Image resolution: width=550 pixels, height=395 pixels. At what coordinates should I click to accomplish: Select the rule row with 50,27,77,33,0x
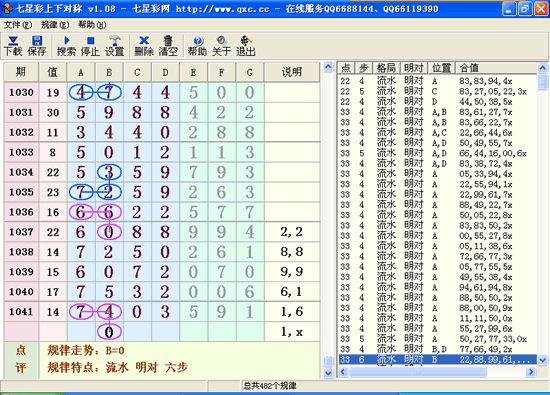point(437,339)
